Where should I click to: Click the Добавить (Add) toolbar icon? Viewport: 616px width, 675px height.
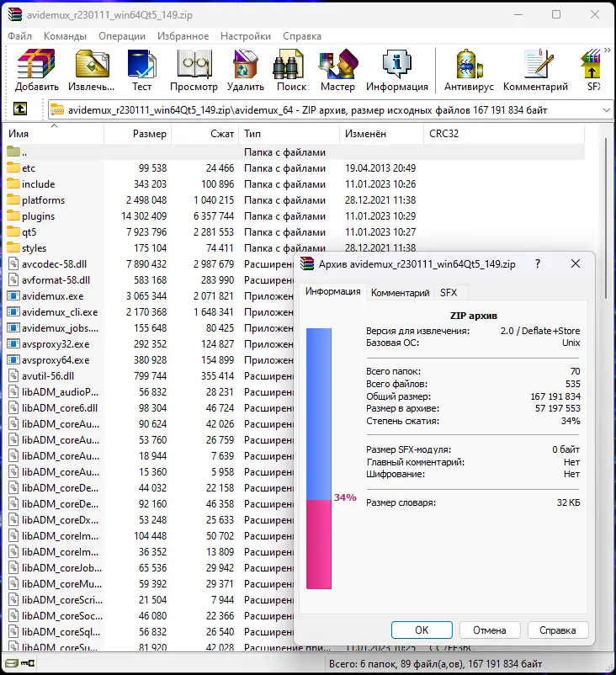[x=36, y=70]
